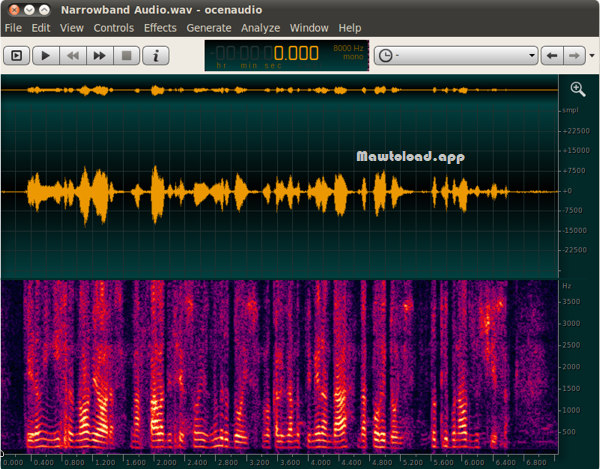600x469 pixels.
Task: Go forward with the right arrow button
Action: (574, 56)
